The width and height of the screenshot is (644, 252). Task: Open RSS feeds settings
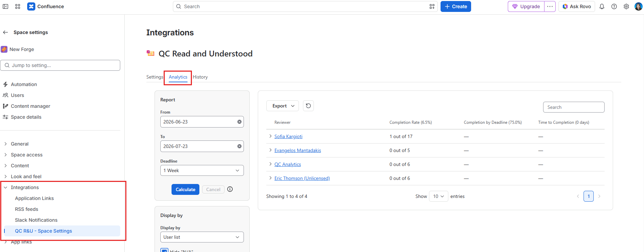26,209
